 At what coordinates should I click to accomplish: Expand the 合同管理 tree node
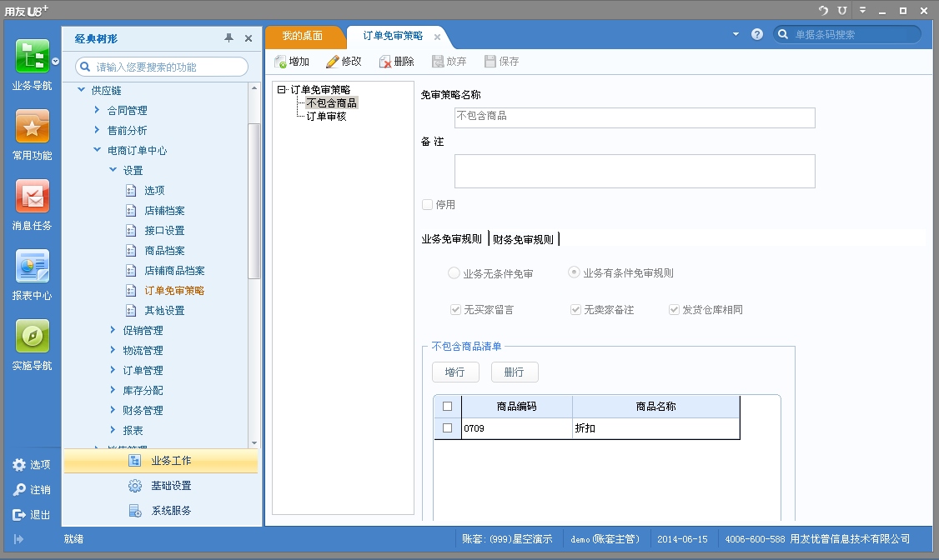coord(97,110)
